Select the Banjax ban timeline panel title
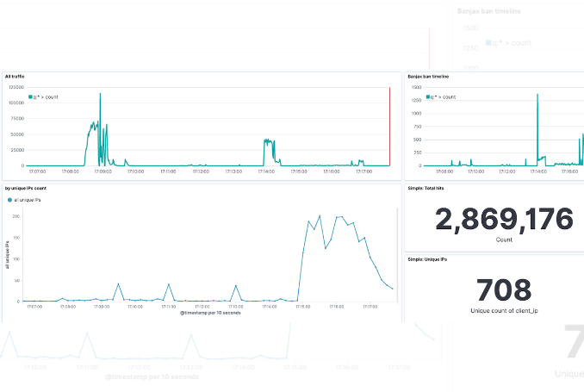 [x=428, y=77]
